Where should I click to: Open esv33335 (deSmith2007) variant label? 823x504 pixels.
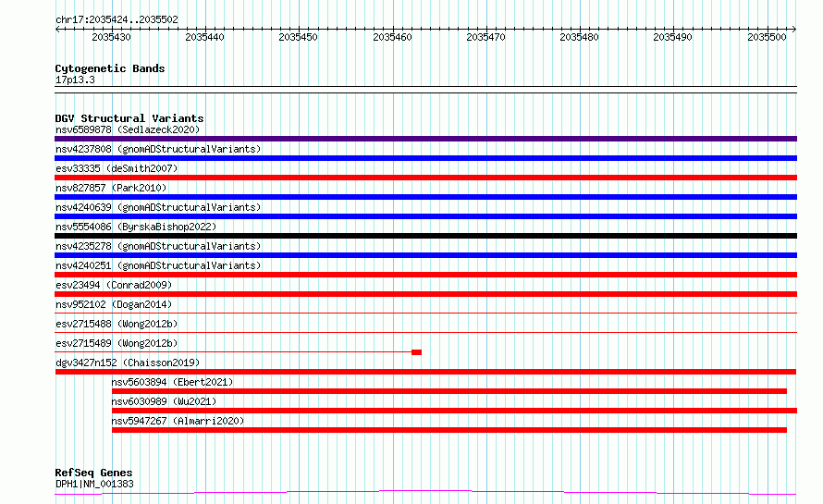(x=117, y=168)
